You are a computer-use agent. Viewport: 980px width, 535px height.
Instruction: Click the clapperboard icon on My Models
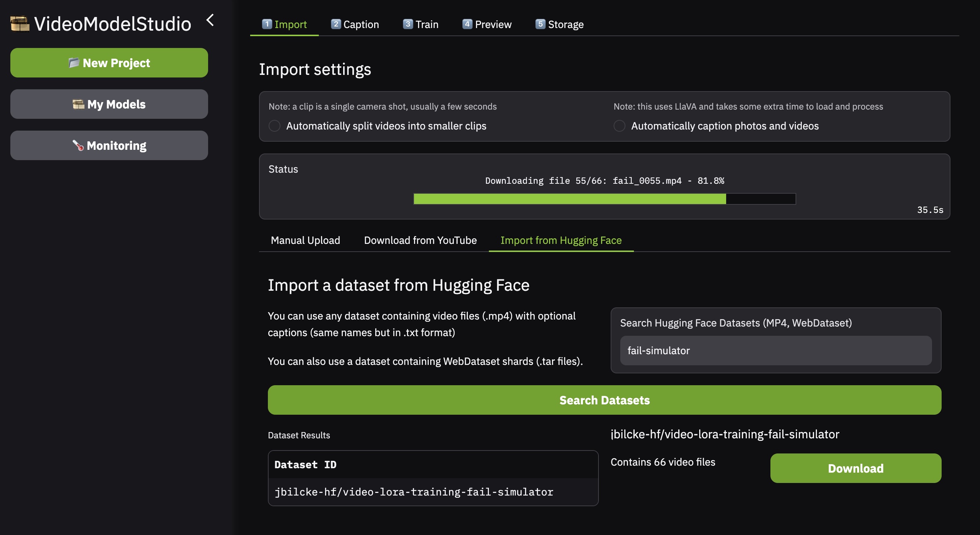tap(78, 104)
